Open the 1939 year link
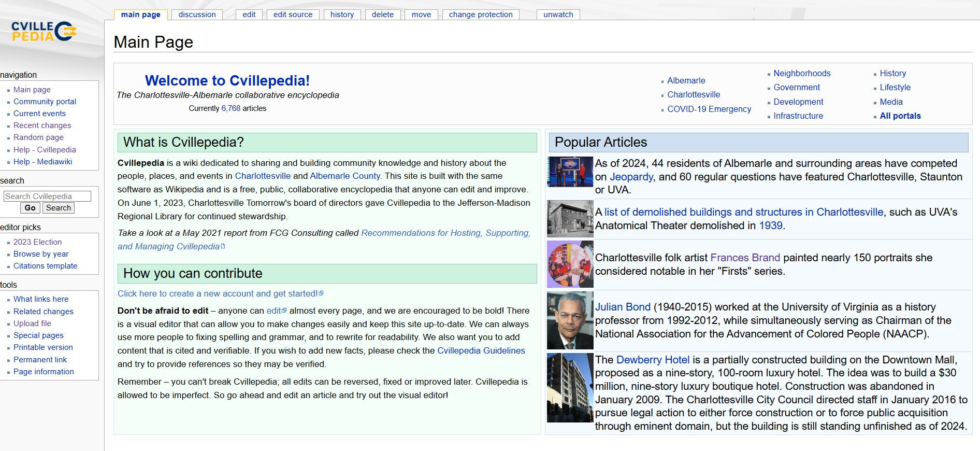This screenshot has height=451, width=980. click(x=771, y=225)
